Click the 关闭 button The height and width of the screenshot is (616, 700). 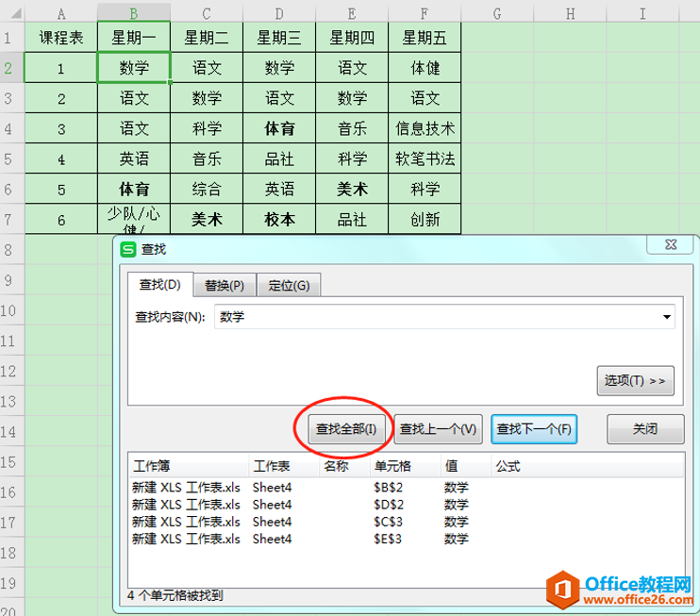point(645,429)
